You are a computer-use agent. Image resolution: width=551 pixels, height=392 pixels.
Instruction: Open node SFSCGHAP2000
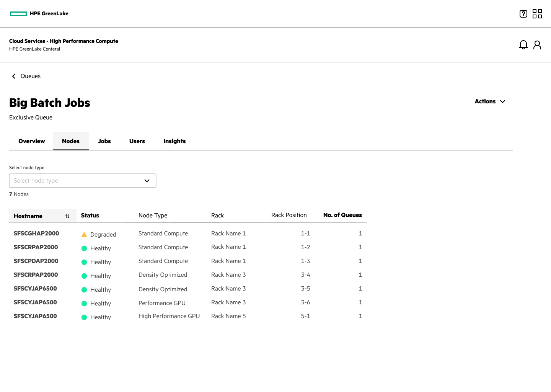(x=36, y=234)
